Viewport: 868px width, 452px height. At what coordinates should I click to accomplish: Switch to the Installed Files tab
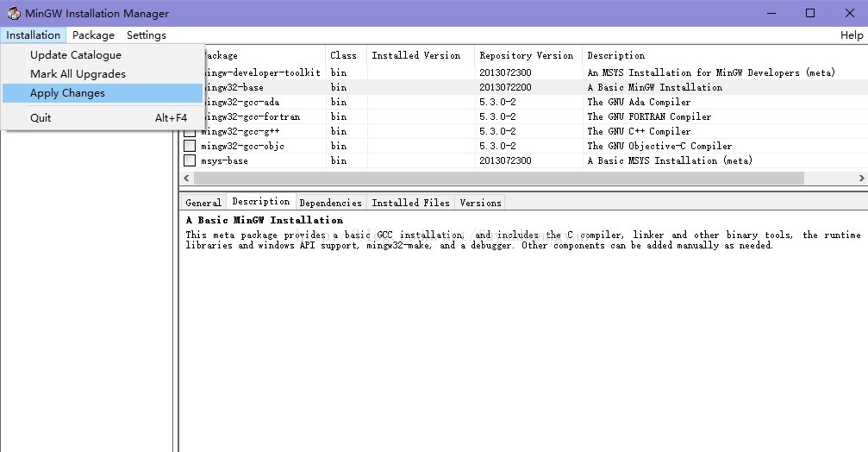(410, 203)
